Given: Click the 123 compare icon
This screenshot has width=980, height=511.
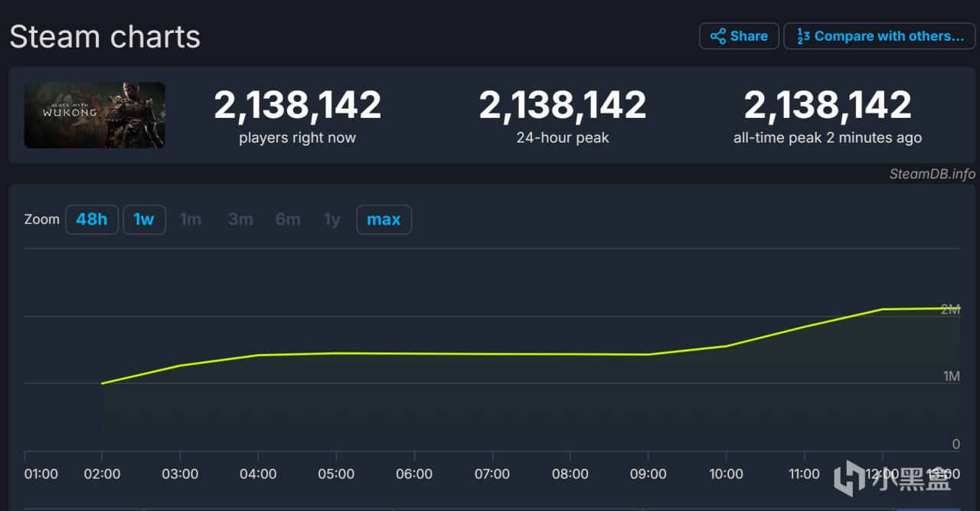Looking at the screenshot, I should (x=803, y=36).
